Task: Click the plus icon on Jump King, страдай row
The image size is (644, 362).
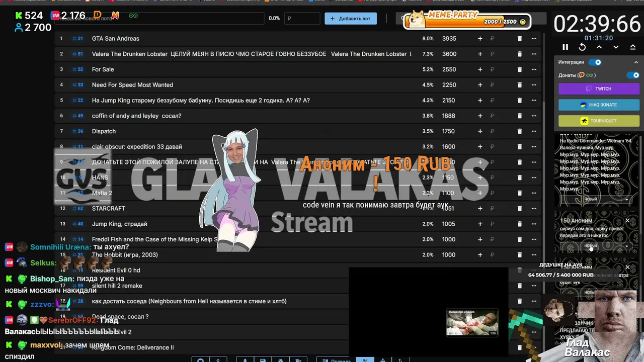Action: point(480,224)
